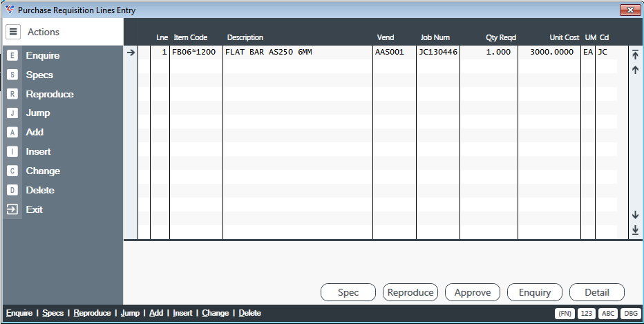Click Delete link in bottom bar

pos(249,313)
